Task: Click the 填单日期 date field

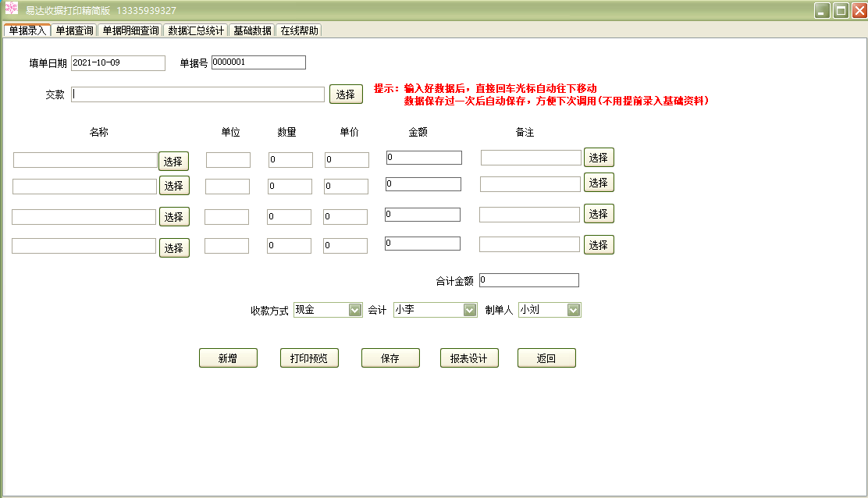Action: (118, 63)
